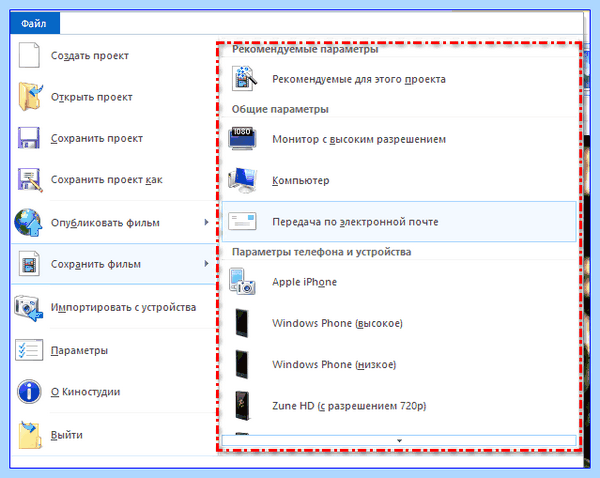Click the globe icon for Опубликовать фильм
Image resolution: width=600 pixels, height=478 pixels.
[x=28, y=222]
